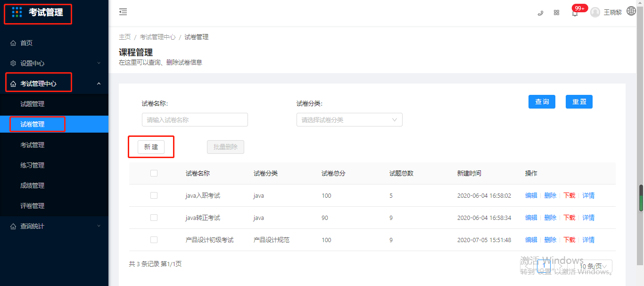Delete the 产品设计初级考试 paper
This screenshot has width=644, height=286.
coord(550,240)
